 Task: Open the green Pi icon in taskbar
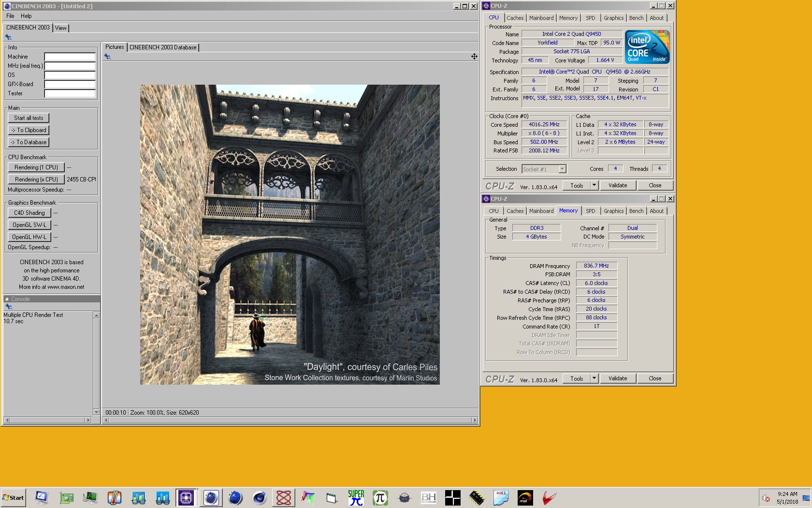380,497
